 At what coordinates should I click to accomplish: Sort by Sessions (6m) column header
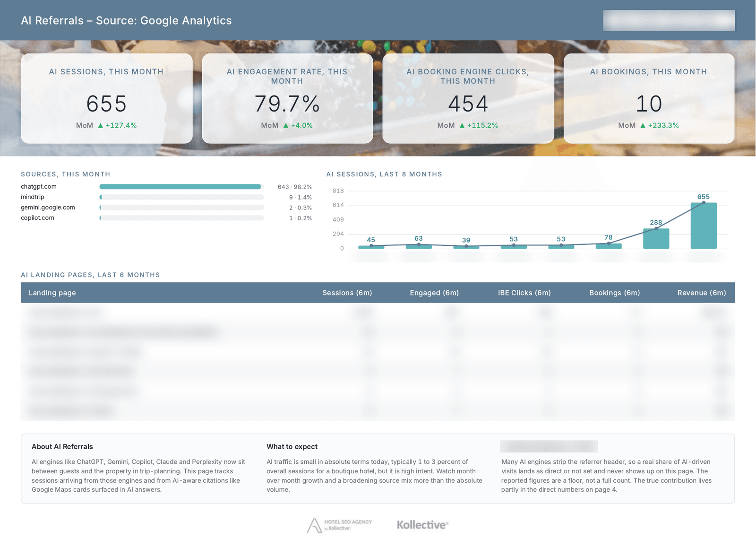[347, 293]
